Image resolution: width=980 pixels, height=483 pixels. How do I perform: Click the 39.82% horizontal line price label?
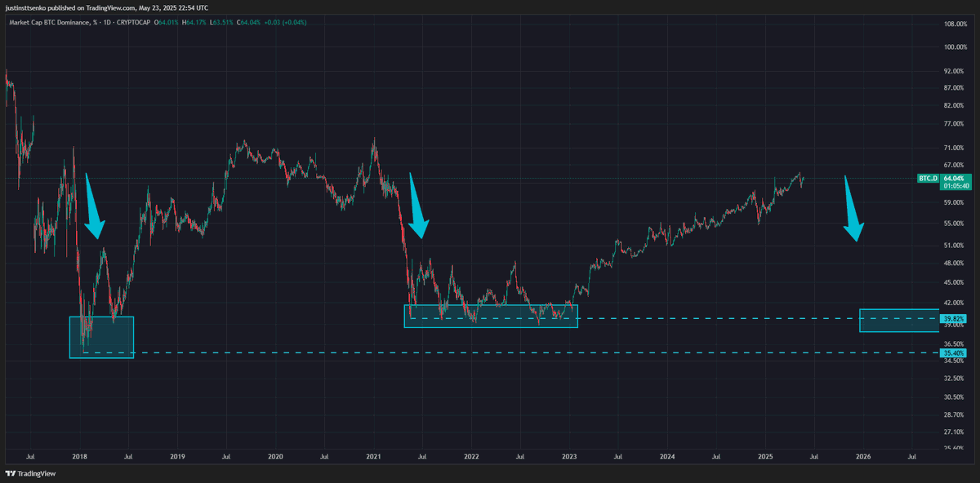click(954, 318)
